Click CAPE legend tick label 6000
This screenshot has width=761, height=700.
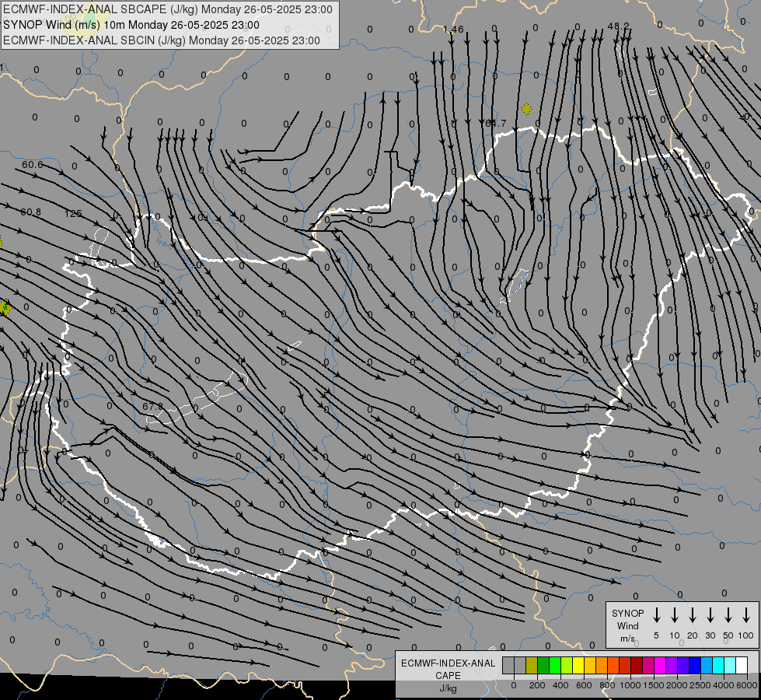(747, 685)
